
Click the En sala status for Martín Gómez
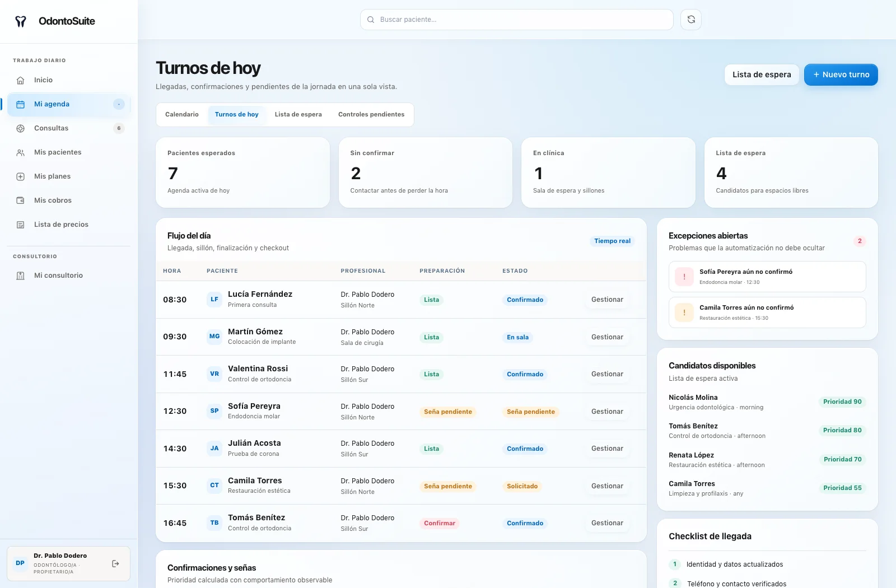point(518,337)
